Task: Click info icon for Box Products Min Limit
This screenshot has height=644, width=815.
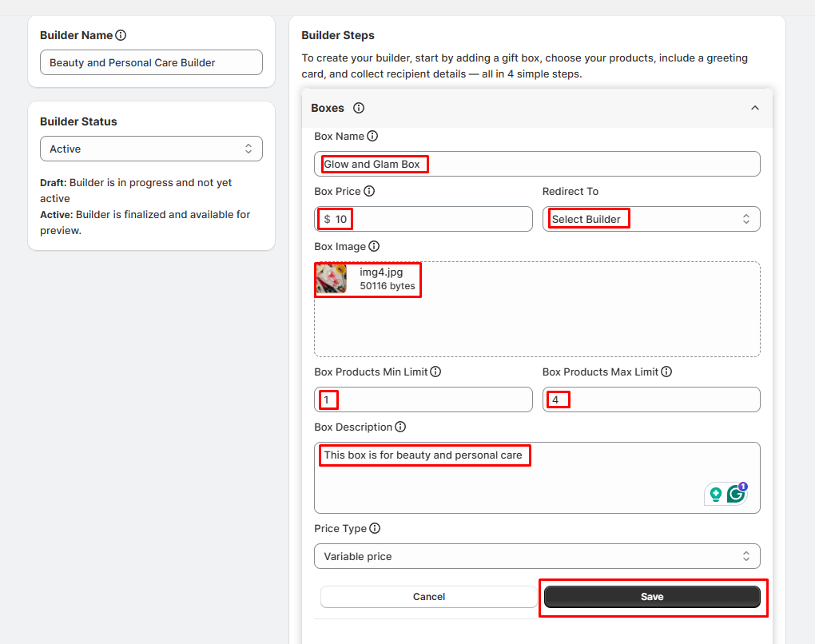Action: [x=435, y=372]
